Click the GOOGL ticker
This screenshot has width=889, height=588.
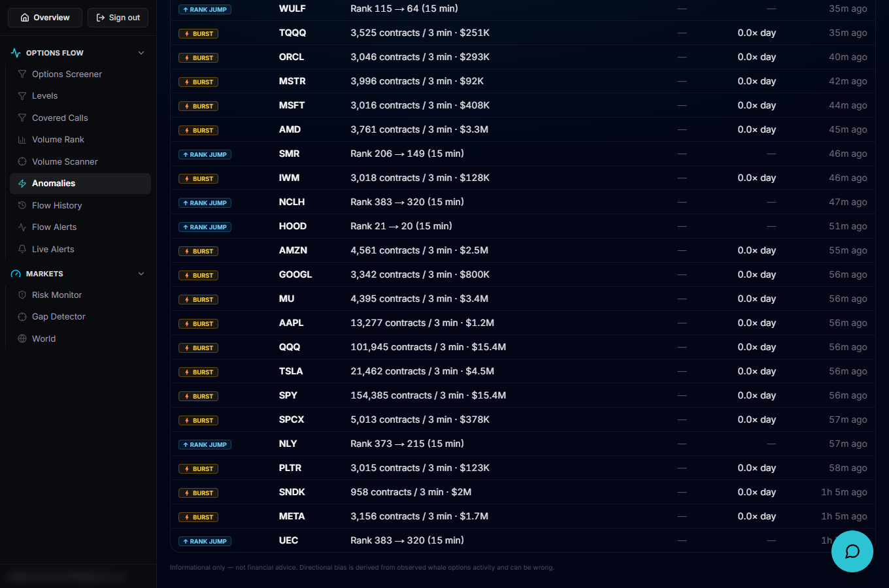[x=295, y=274]
